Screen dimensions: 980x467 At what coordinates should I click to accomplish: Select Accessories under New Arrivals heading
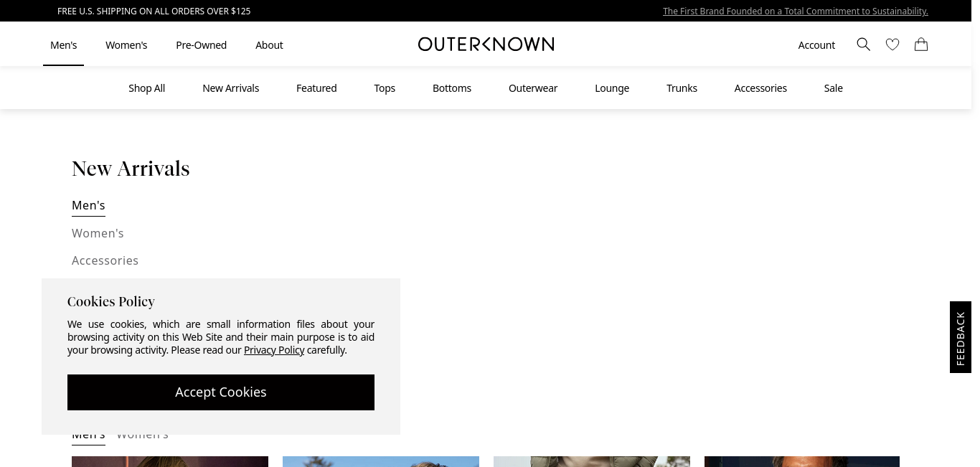click(105, 260)
